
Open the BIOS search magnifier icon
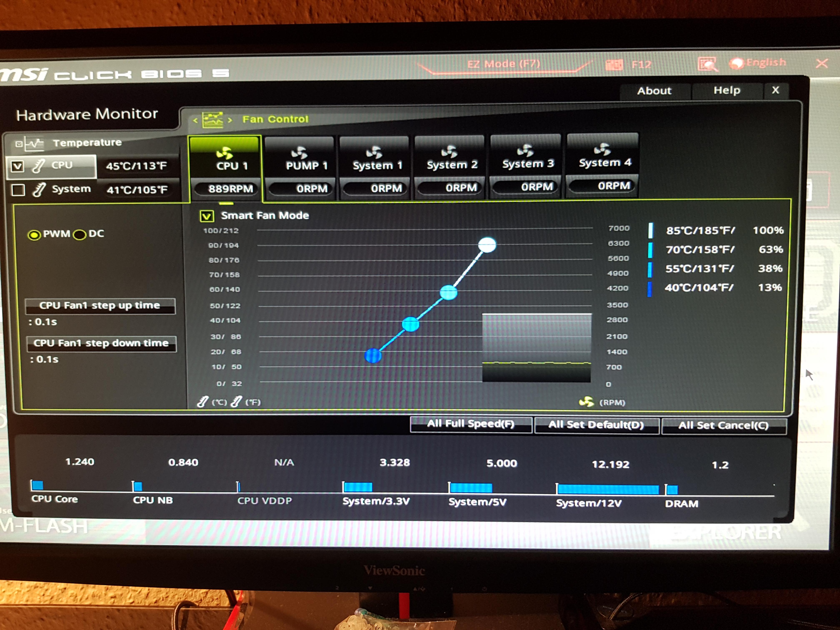coord(707,65)
